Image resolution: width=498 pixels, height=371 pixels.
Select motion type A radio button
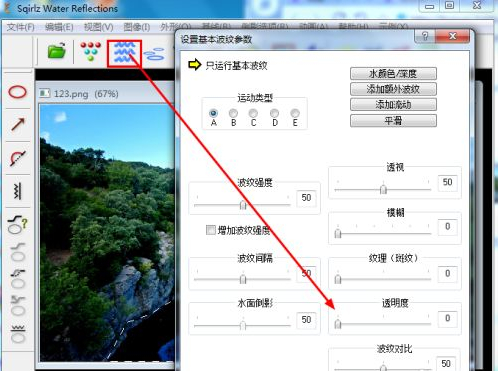pos(213,113)
